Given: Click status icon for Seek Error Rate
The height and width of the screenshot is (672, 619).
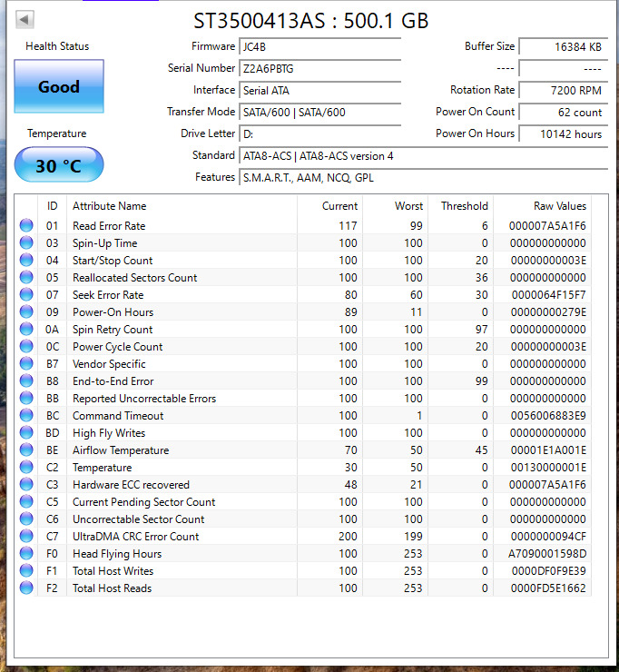Looking at the screenshot, I should [x=26, y=294].
